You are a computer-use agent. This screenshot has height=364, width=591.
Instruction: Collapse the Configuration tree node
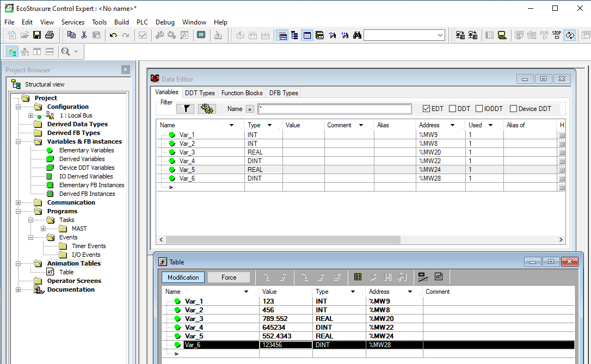click(18, 107)
